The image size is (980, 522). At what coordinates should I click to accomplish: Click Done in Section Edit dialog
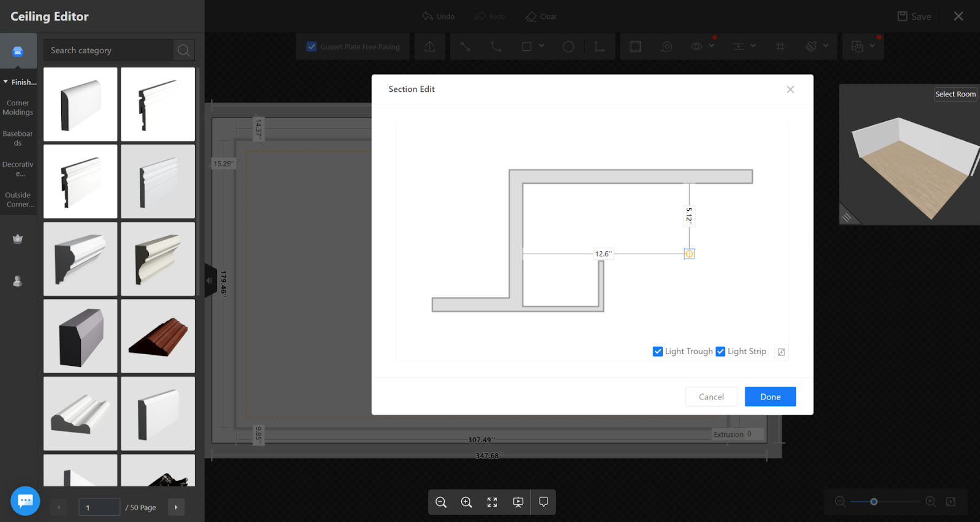click(770, 397)
